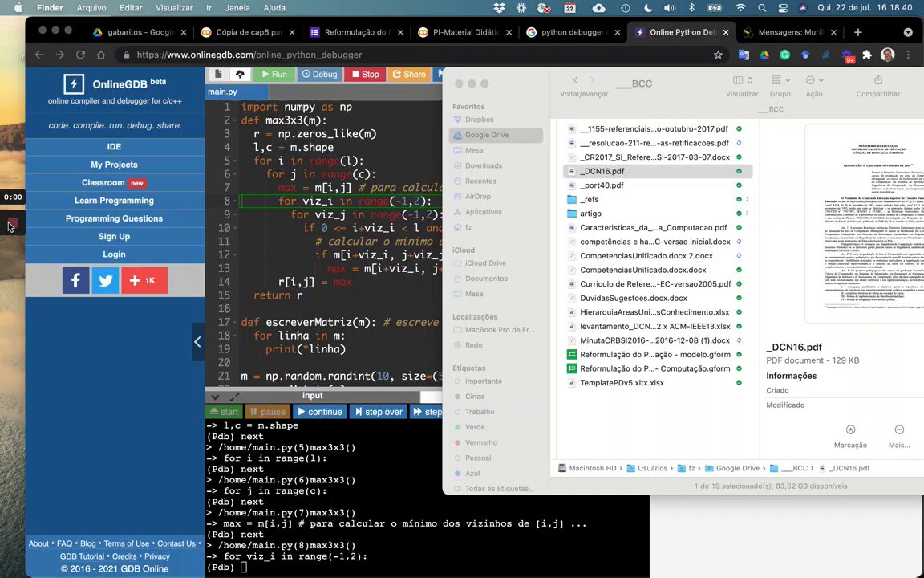
Task: Step over the current line
Action: tap(379, 412)
